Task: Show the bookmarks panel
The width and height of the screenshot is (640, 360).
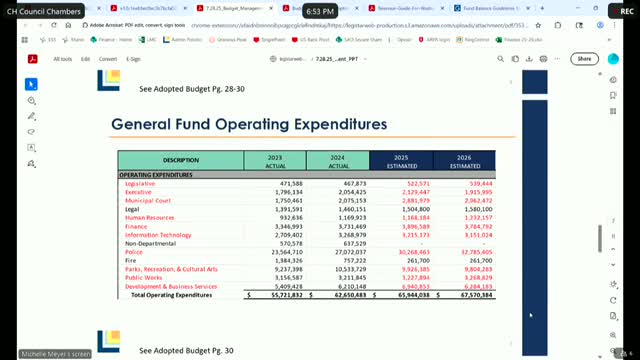Action: (613, 96)
